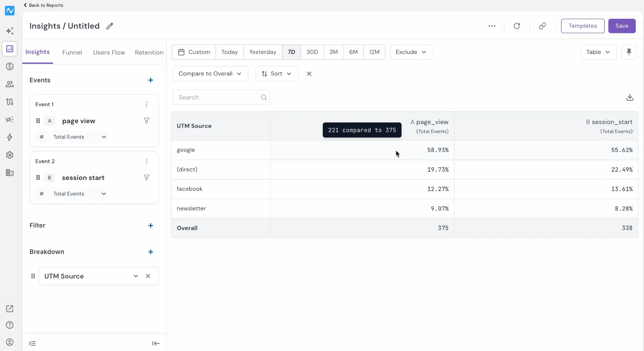Open the Event 1 three-dot options menu
The image size is (644, 351).
click(146, 104)
